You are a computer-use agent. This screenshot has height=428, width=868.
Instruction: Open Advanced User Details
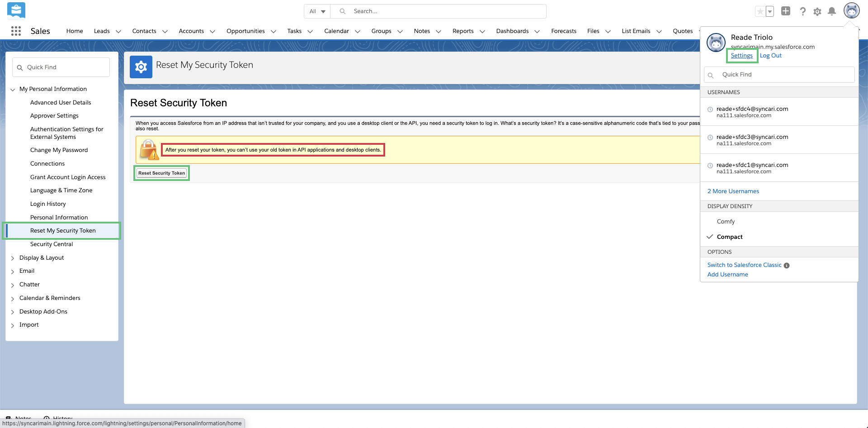pos(61,103)
